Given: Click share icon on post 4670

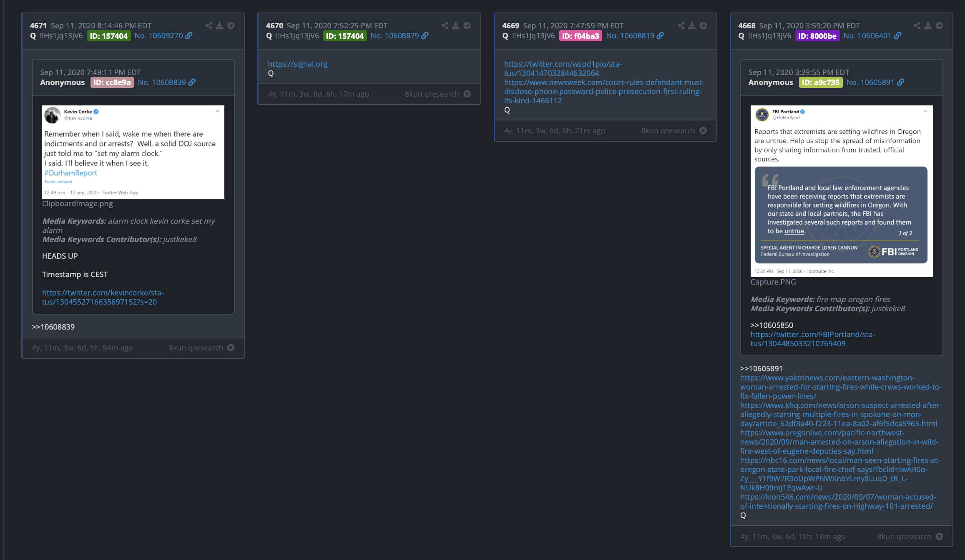Looking at the screenshot, I should [445, 25].
